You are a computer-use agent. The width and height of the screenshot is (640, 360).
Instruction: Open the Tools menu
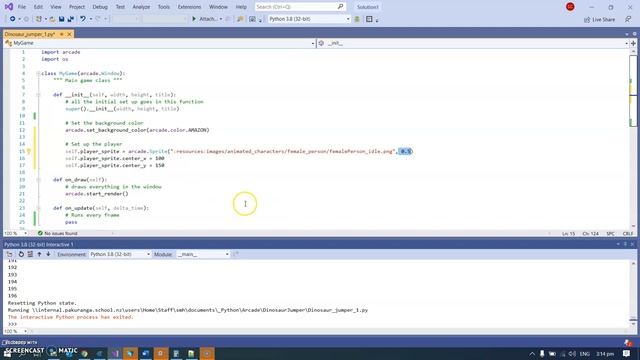coord(164,7)
